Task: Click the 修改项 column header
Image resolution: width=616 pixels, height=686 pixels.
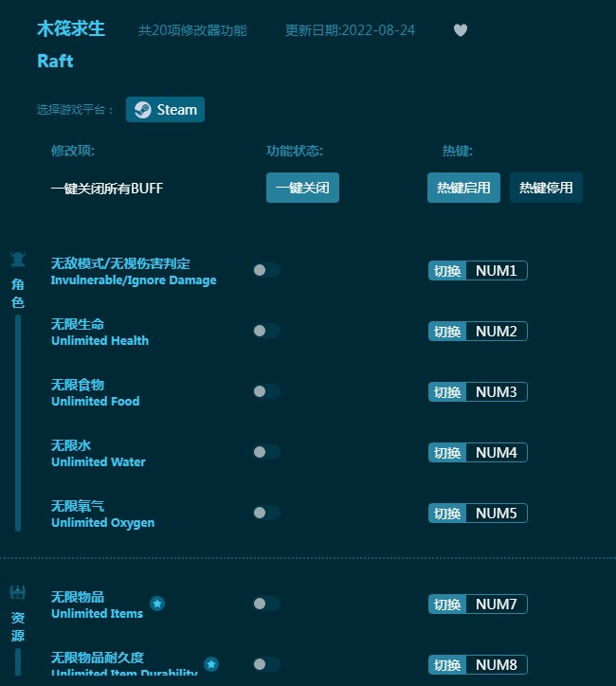Action: [x=73, y=151]
